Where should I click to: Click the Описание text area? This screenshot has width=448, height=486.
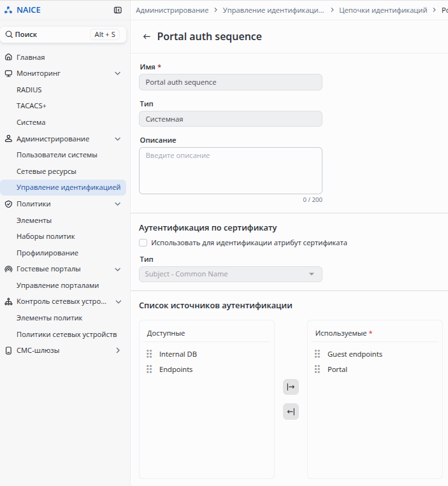[x=231, y=171]
